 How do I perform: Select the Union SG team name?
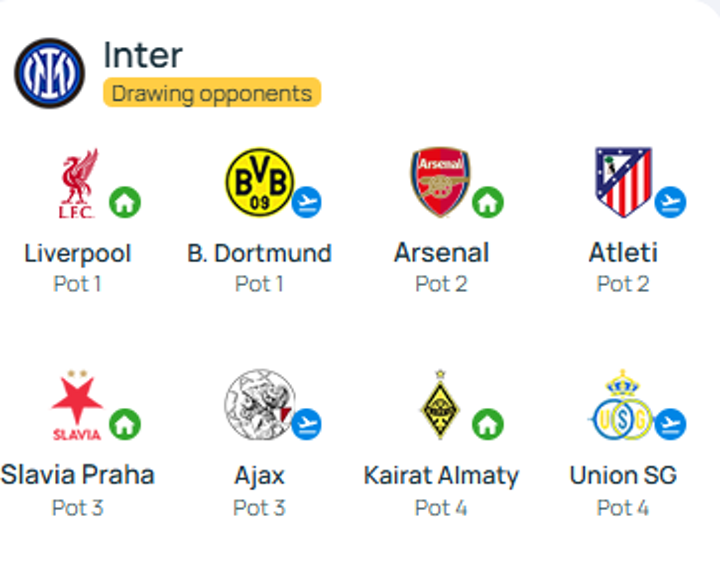tap(623, 475)
